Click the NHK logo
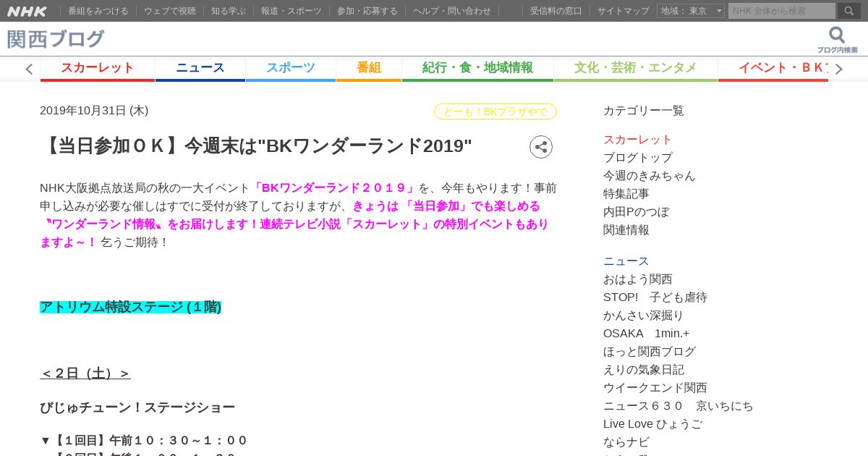The image size is (868, 456). [x=27, y=11]
